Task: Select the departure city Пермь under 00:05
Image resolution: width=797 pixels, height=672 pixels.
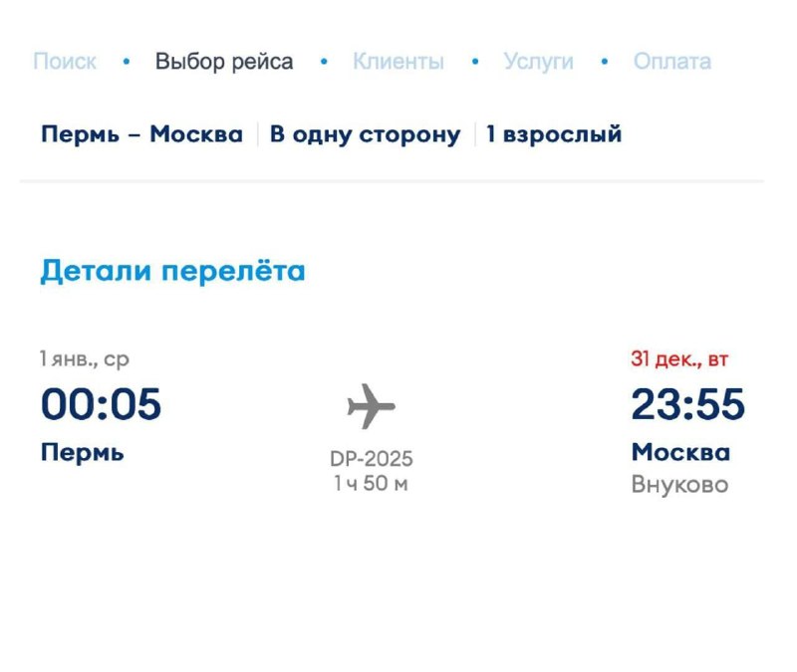Action: [x=83, y=453]
